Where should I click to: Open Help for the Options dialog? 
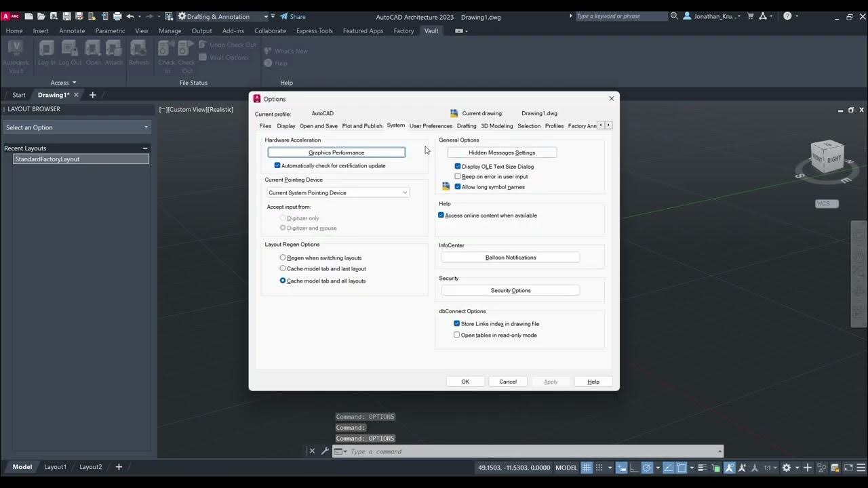(x=593, y=382)
